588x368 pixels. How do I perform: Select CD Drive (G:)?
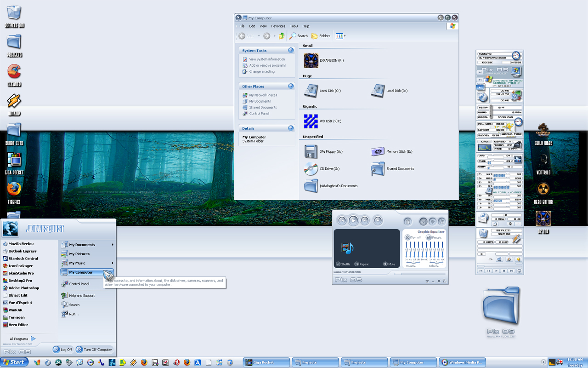[x=322, y=169]
